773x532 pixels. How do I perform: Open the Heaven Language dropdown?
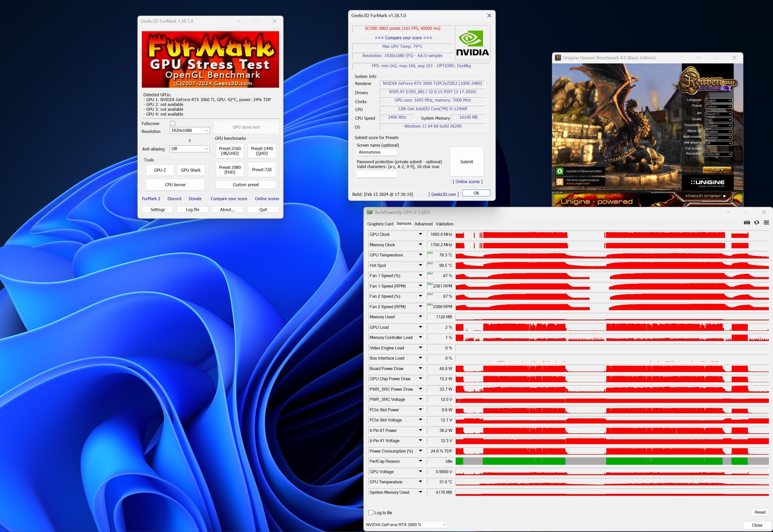pos(718,101)
